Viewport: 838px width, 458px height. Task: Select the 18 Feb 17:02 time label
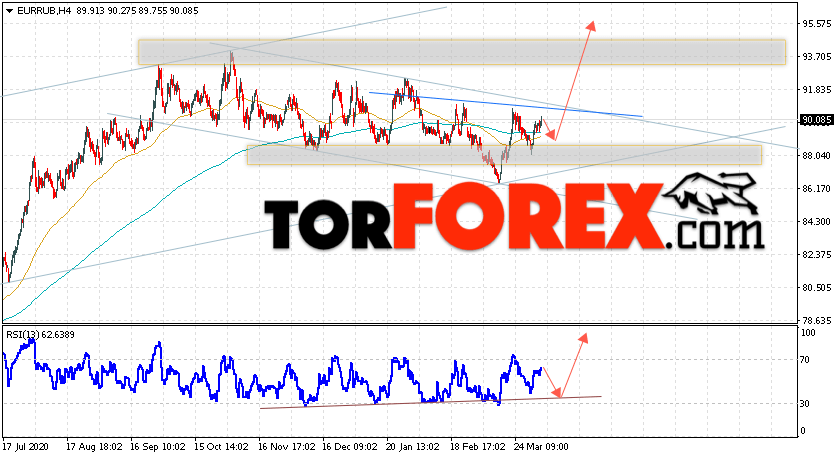477,446
